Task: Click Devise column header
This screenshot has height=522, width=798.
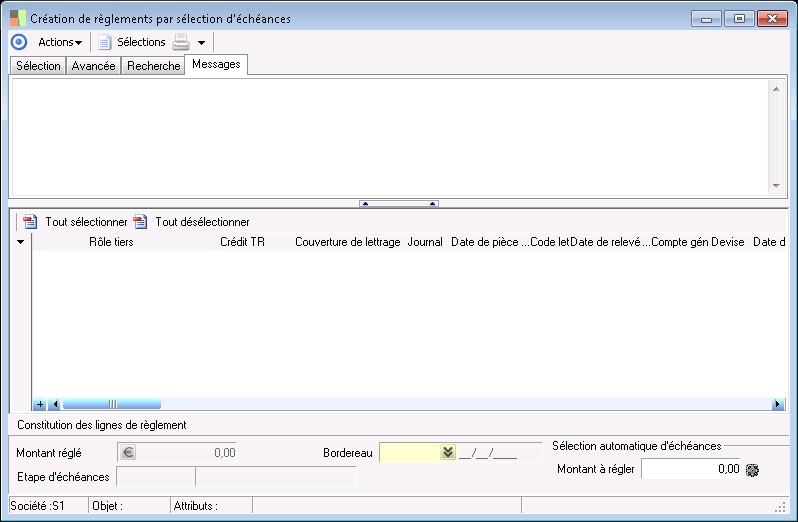Action: coord(728,242)
